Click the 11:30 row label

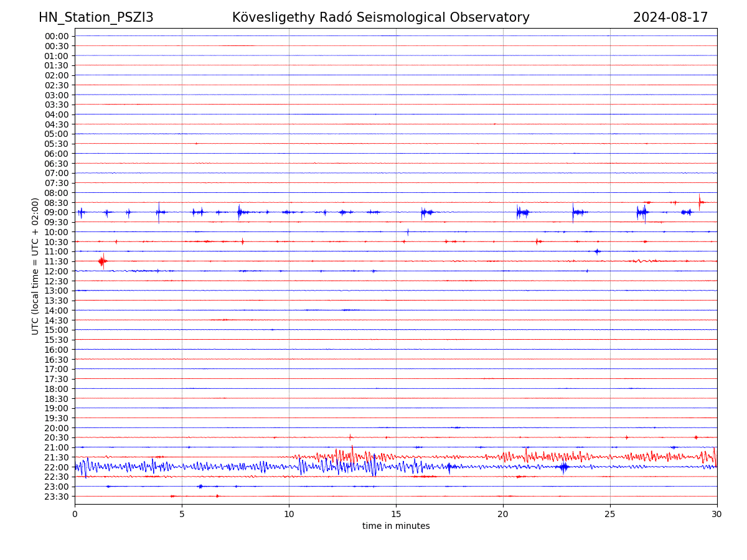point(57,261)
